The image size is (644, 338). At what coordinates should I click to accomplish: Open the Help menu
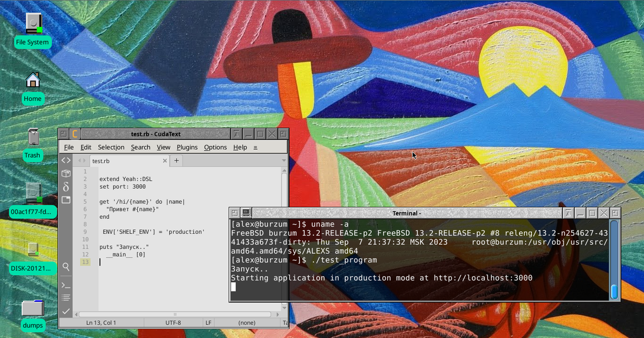tap(240, 147)
